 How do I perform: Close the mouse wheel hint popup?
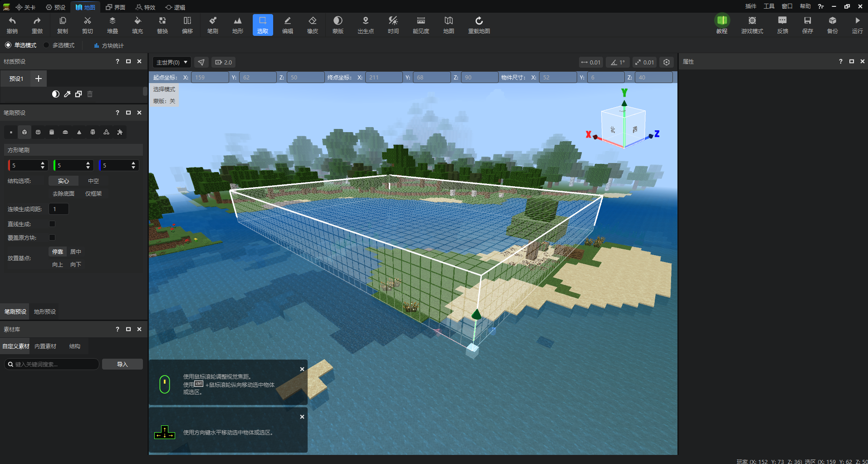tap(302, 369)
